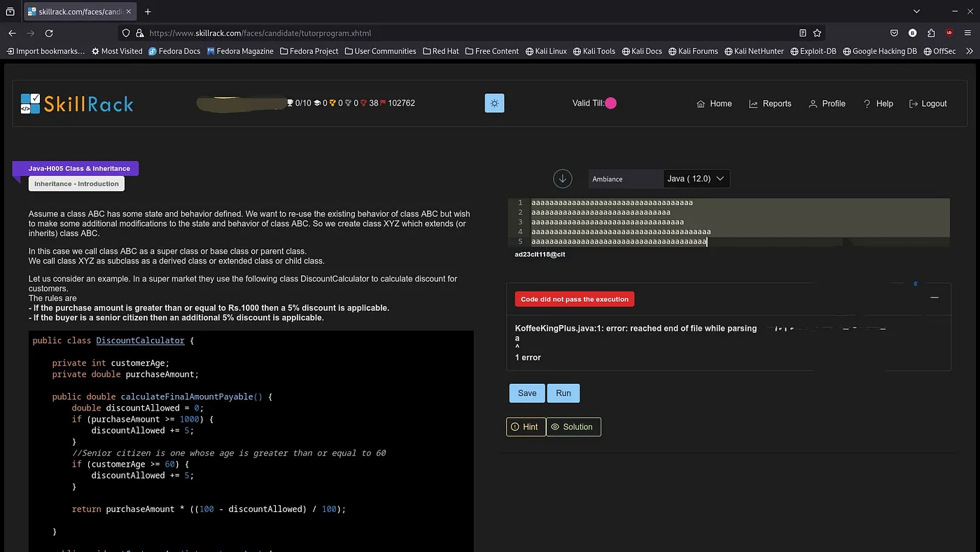
Task: Log out using the Logout item
Action: point(927,104)
